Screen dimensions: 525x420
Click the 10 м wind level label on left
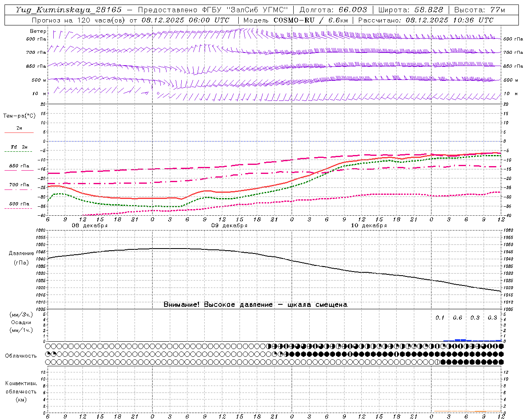[39, 94]
